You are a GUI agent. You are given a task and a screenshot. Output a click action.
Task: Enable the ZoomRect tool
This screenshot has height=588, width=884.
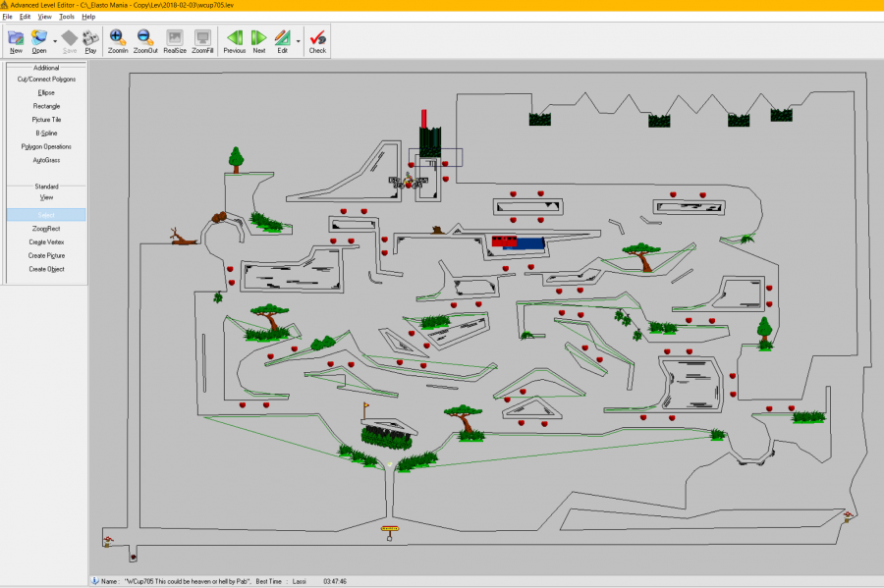[x=46, y=228]
